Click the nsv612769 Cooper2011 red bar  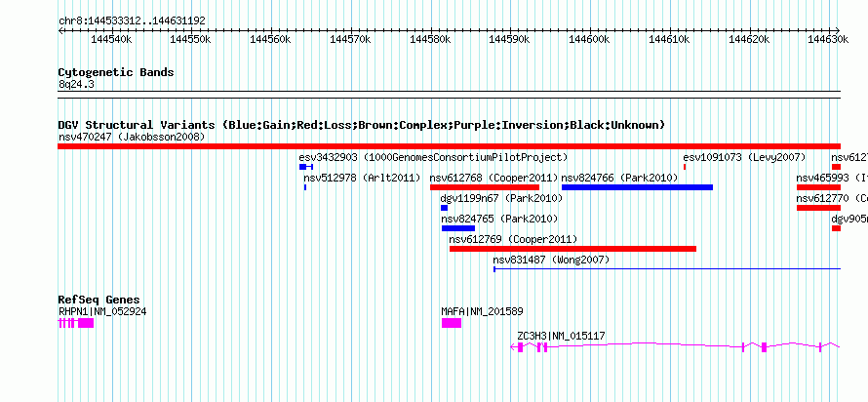(572, 249)
